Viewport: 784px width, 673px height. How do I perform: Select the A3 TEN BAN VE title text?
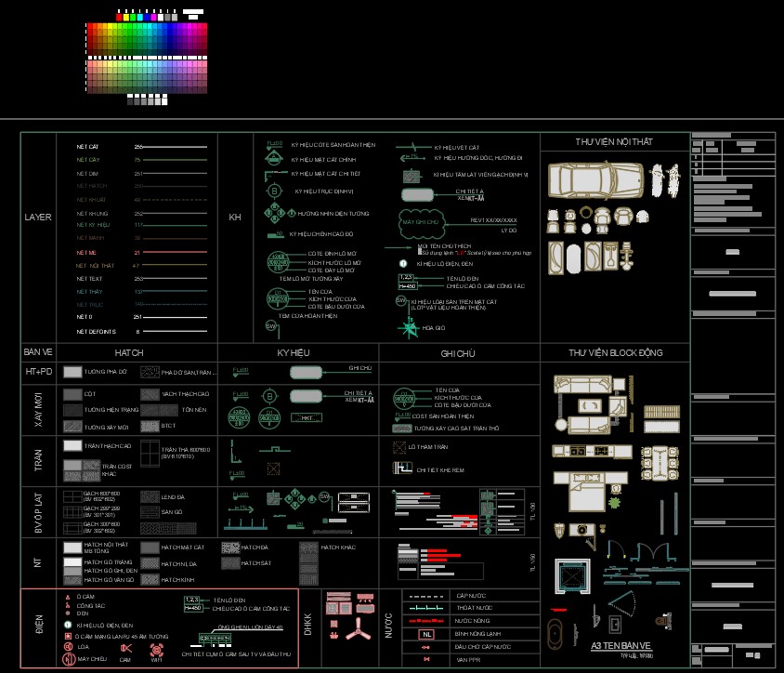point(621,645)
